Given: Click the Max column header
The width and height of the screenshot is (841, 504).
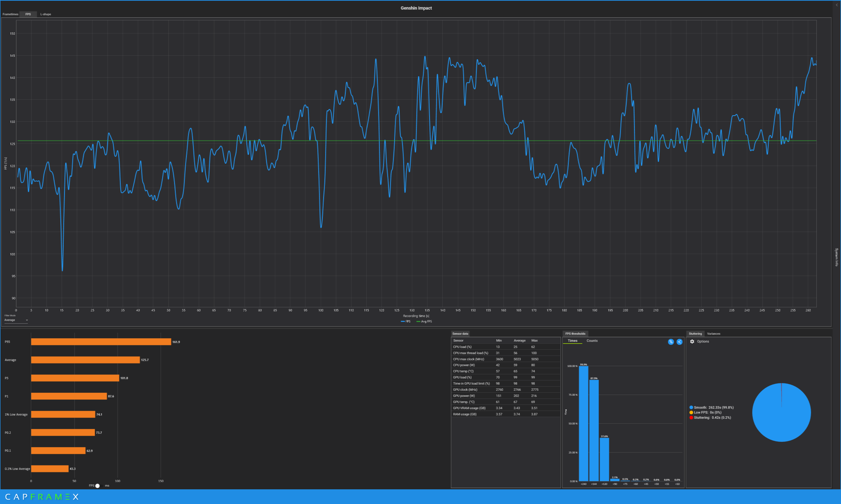Looking at the screenshot, I should pyautogui.click(x=534, y=340).
